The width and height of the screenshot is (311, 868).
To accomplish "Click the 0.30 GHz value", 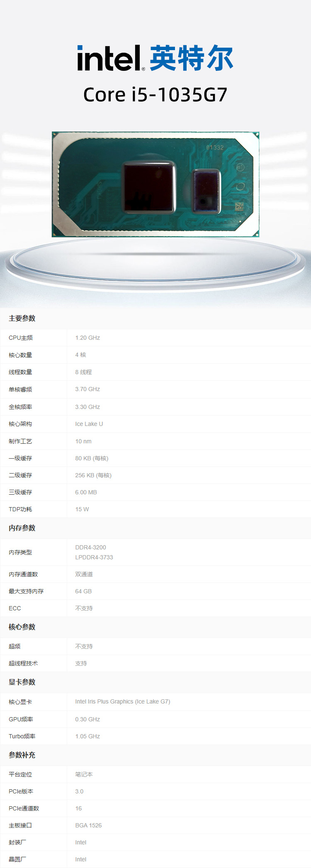I will (x=87, y=719).
